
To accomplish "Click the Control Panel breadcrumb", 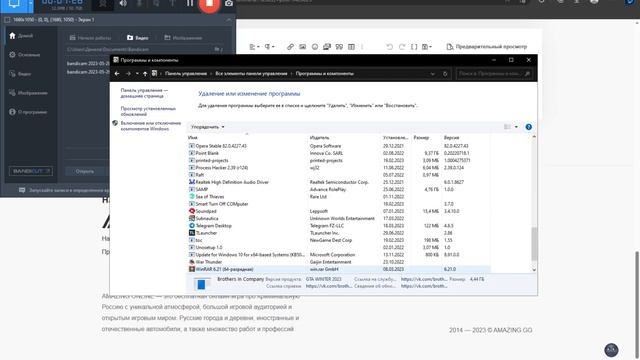I will coord(186,74).
